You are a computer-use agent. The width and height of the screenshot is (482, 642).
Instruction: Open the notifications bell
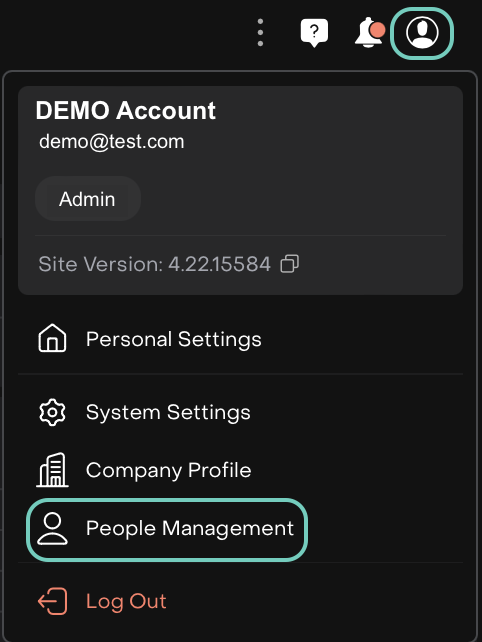369,33
